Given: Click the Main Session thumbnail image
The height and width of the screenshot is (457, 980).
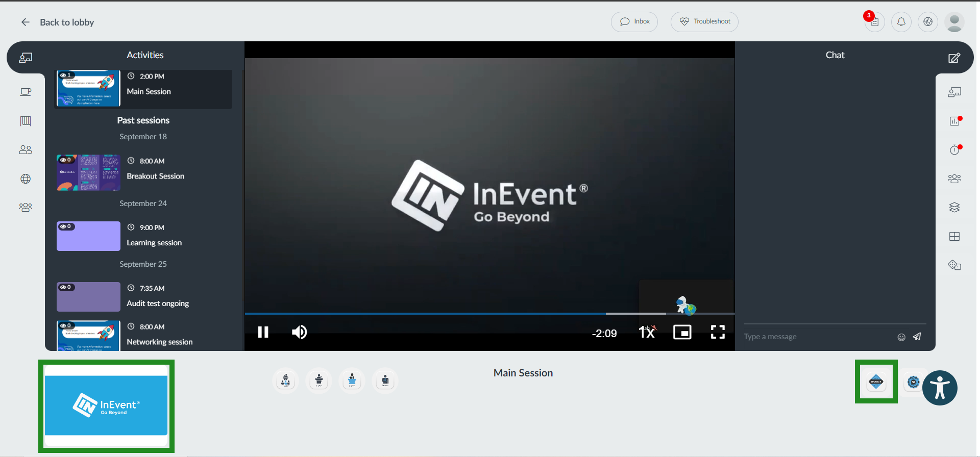Looking at the screenshot, I should (x=88, y=88).
